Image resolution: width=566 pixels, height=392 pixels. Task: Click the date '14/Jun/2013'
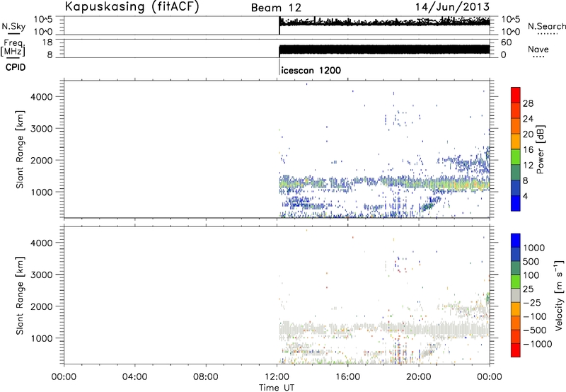pyautogui.click(x=453, y=7)
